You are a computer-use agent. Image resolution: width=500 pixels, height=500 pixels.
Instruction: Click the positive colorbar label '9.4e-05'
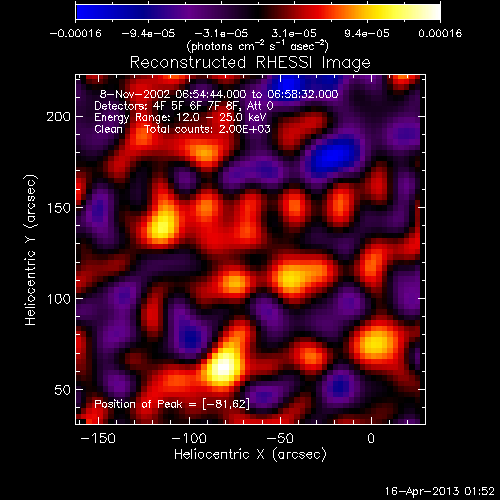point(367,33)
